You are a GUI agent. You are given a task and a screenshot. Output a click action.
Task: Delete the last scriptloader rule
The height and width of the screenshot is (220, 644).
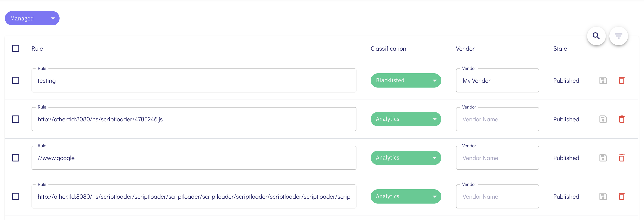pos(622,196)
